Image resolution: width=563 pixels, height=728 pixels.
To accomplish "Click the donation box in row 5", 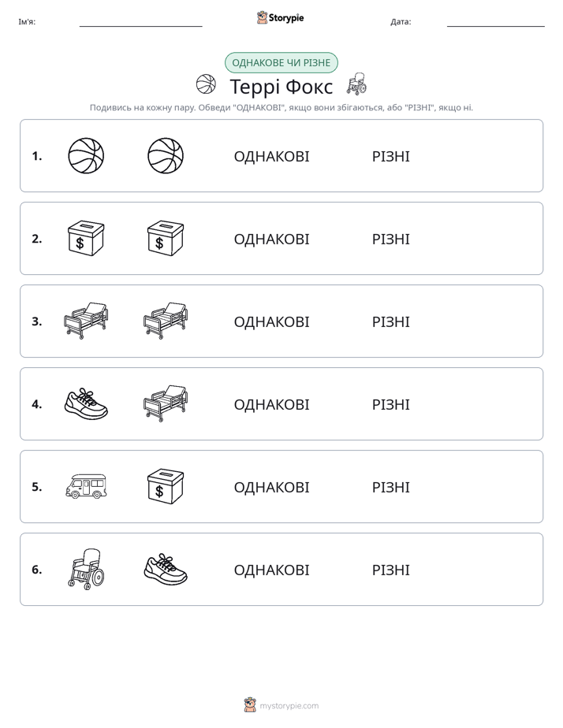I will [x=166, y=486].
